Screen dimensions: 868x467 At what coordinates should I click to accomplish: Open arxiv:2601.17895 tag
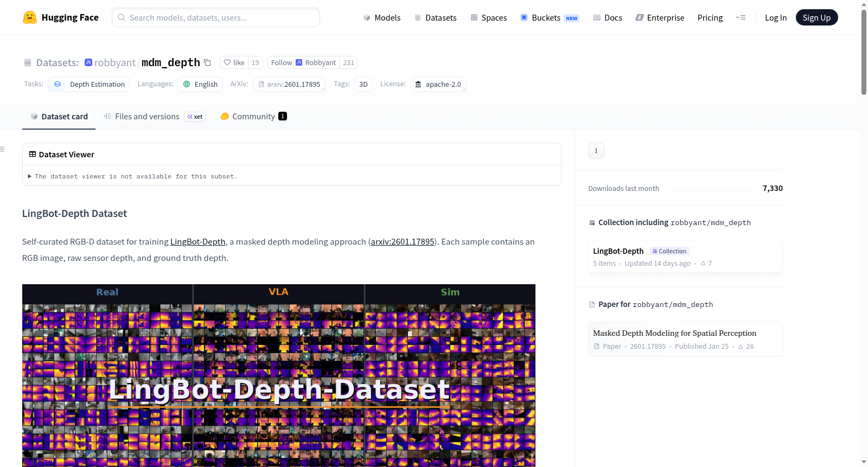click(x=289, y=84)
